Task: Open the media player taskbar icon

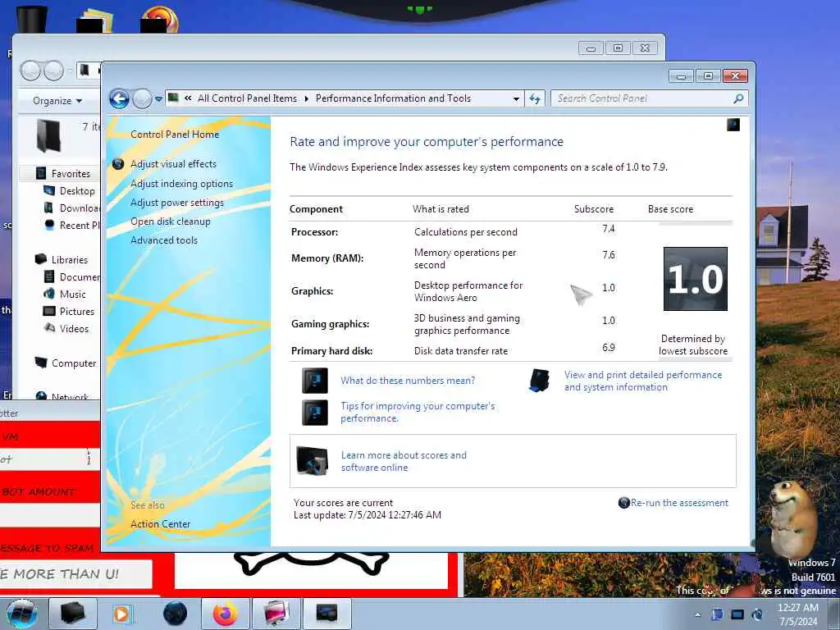Action: pyautogui.click(x=122, y=614)
